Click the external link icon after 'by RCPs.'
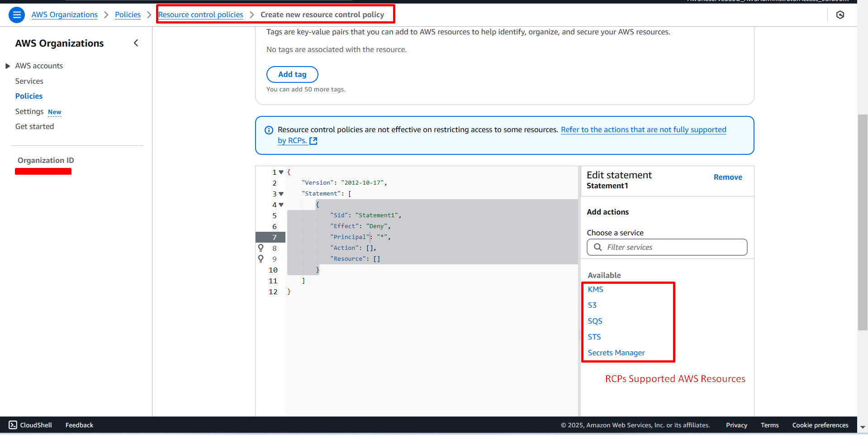The width and height of the screenshot is (868, 435). pyautogui.click(x=313, y=141)
